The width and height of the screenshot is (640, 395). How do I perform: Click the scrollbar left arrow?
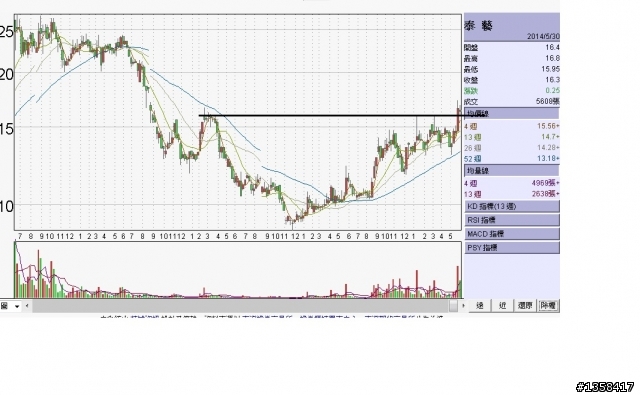coord(27,306)
